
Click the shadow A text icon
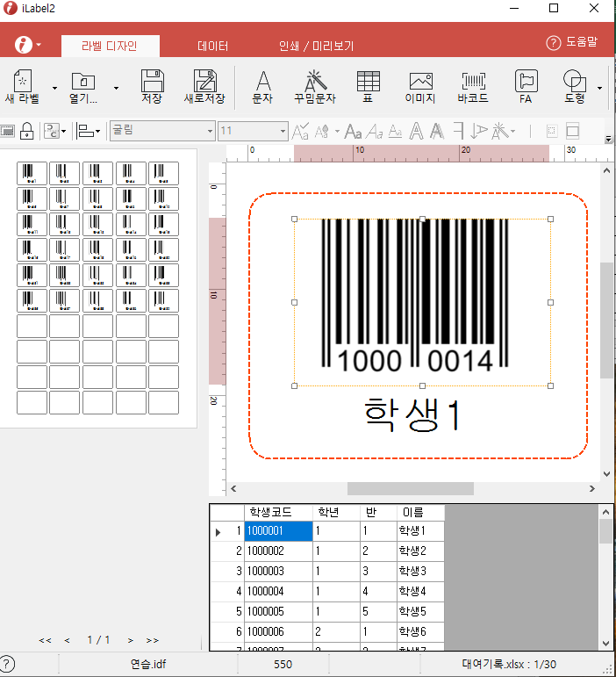[437, 131]
